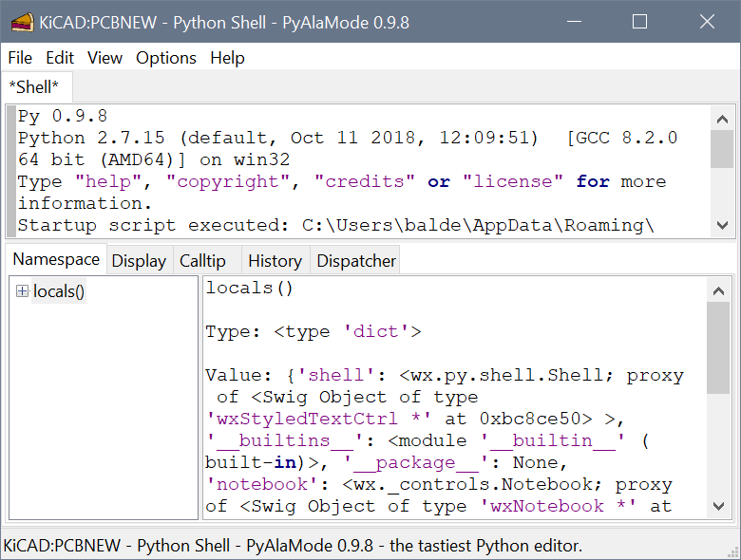Click the namespace display scroll up arrow
This screenshot has height=560, width=741.
click(x=718, y=290)
